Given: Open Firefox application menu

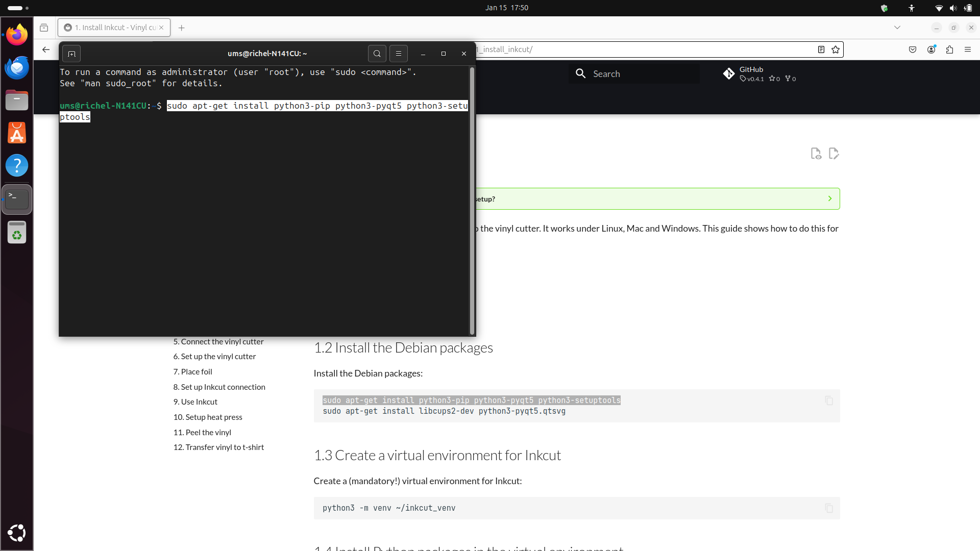Looking at the screenshot, I should click(967, 49).
